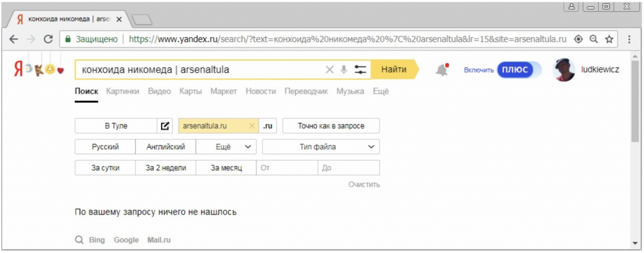Open the zoom magnifier icon in address bar
Screen dimensions: 644x253
click(x=594, y=40)
